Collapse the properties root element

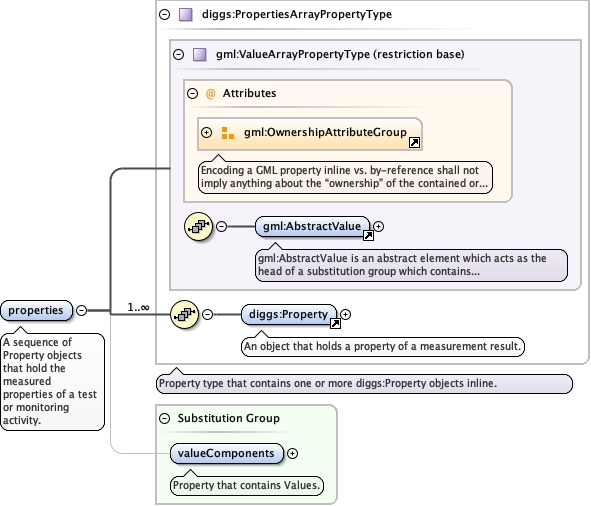pos(81,310)
